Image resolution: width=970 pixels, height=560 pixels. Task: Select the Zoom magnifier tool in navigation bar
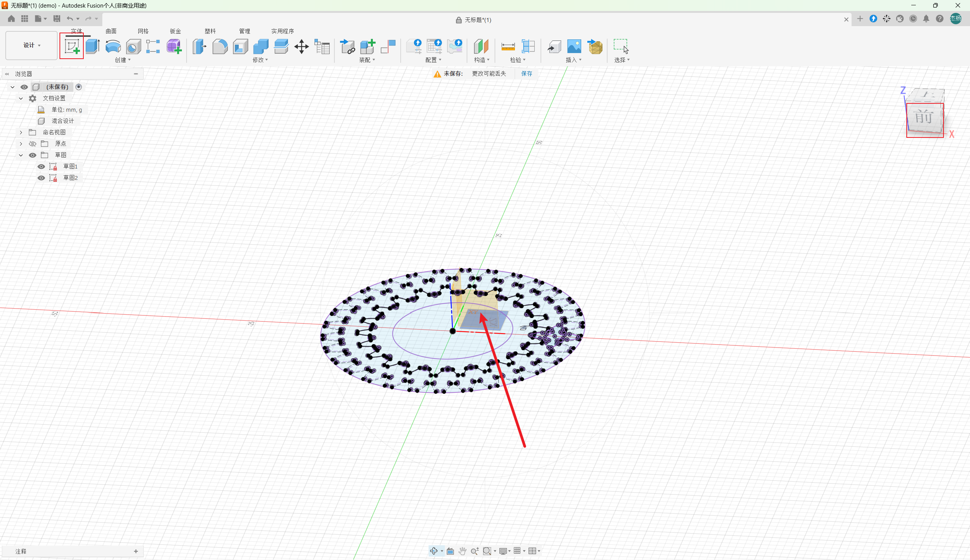[x=475, y=551]
